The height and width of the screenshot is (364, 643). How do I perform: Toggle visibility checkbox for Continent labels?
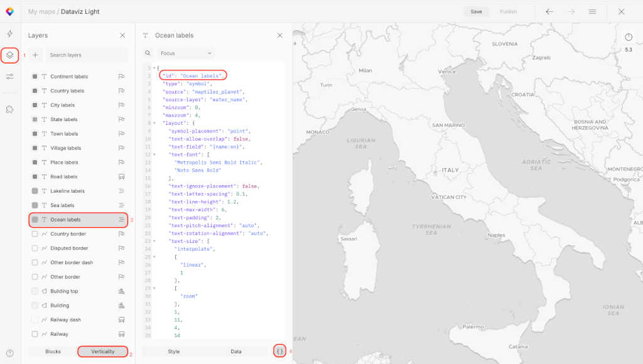click(x=35, y=77)
